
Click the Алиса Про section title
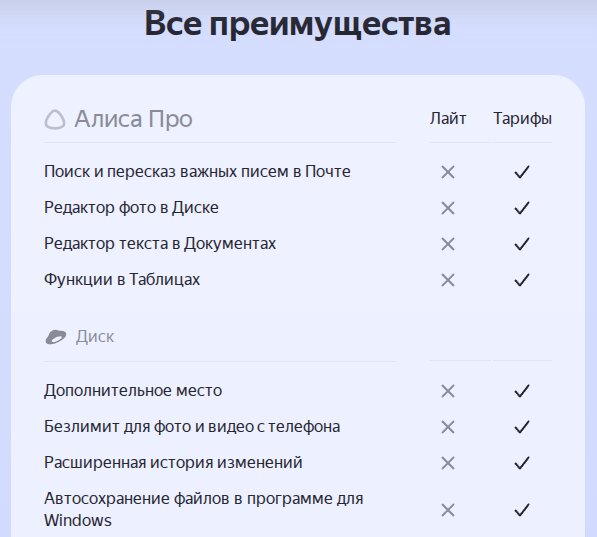[x=133, y=119]
